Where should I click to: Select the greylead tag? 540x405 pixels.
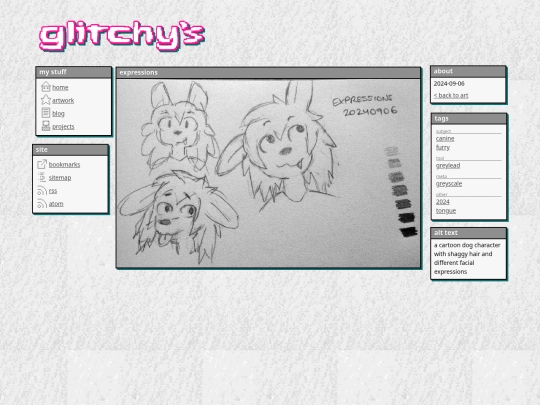pyautogui.click(x=448, y=166)
